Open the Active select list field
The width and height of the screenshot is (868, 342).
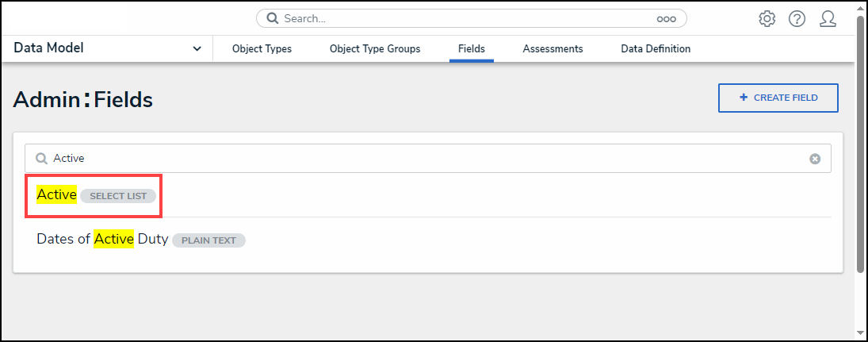pyautogui.click(x=57, y=195)
